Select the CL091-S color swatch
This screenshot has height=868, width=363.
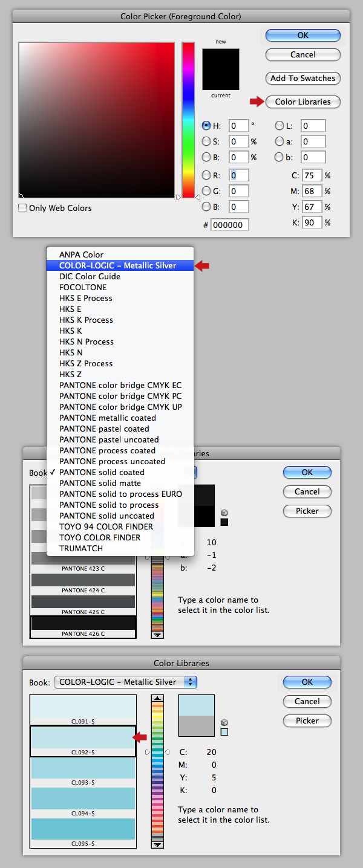tap(83, 710)
